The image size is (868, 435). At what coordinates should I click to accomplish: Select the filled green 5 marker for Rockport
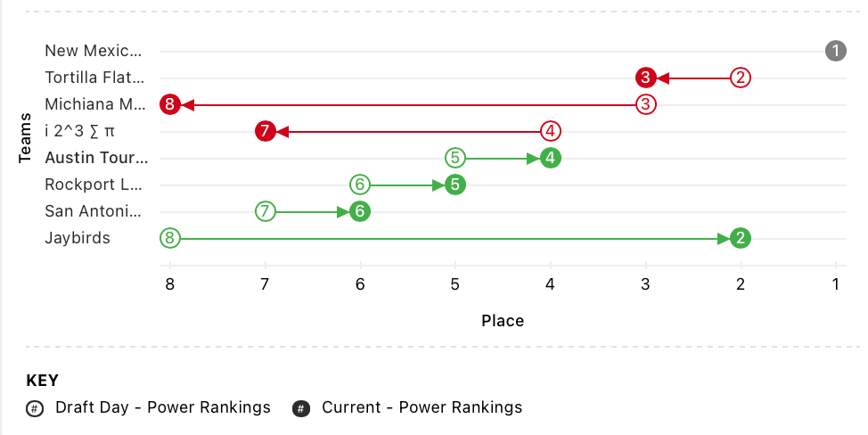(x=455, y=185)
